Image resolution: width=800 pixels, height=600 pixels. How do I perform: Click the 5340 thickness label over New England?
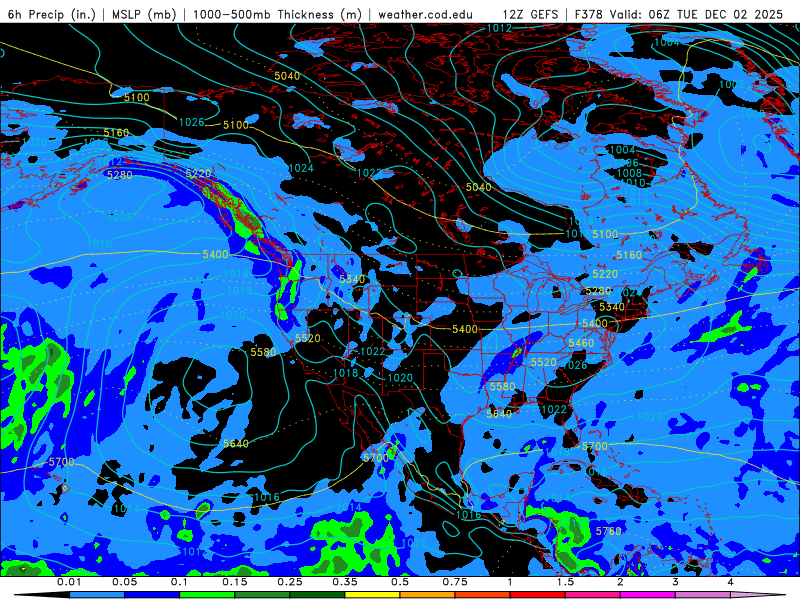[612, 307]
